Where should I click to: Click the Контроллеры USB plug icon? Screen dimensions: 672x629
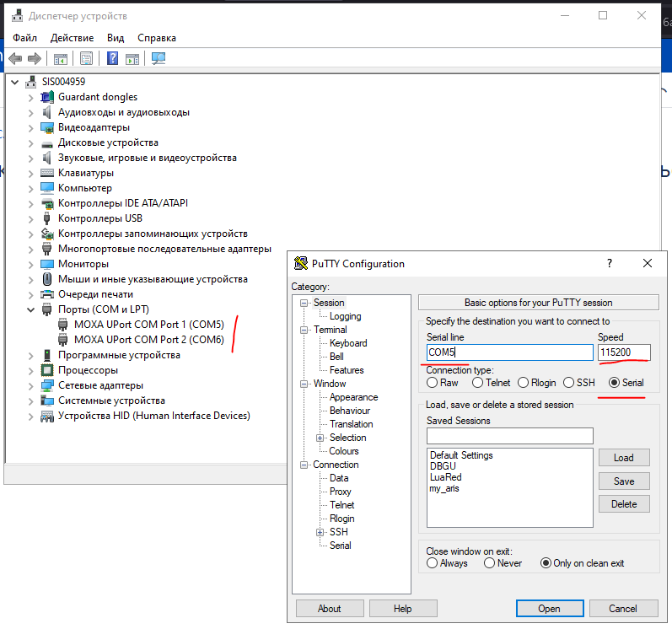tap(46, 218)
